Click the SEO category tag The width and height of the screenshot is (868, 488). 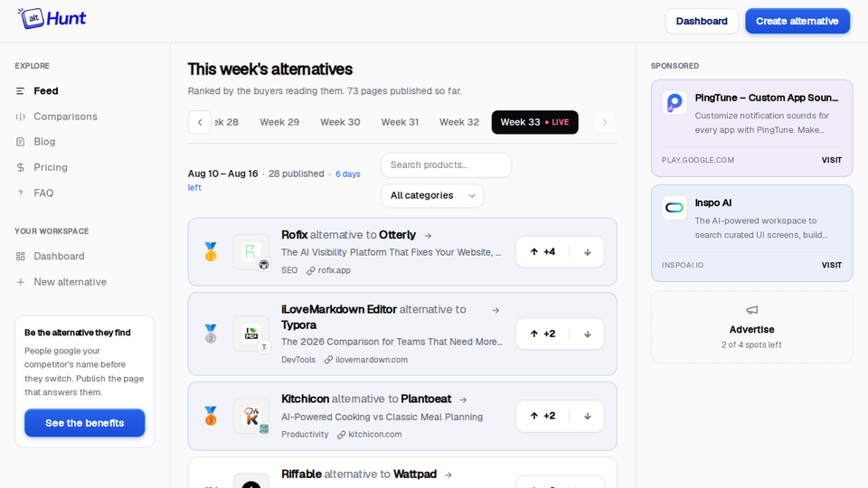click(x=289, y=270)
